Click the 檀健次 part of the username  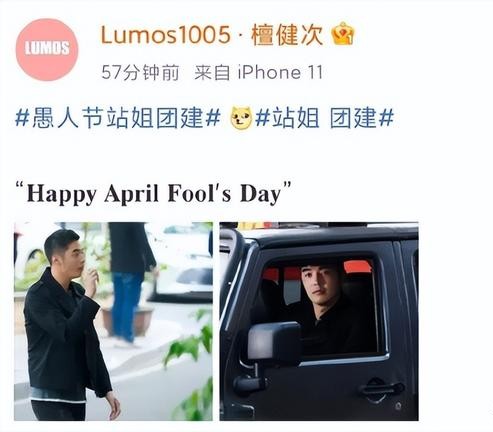point(287,35)
